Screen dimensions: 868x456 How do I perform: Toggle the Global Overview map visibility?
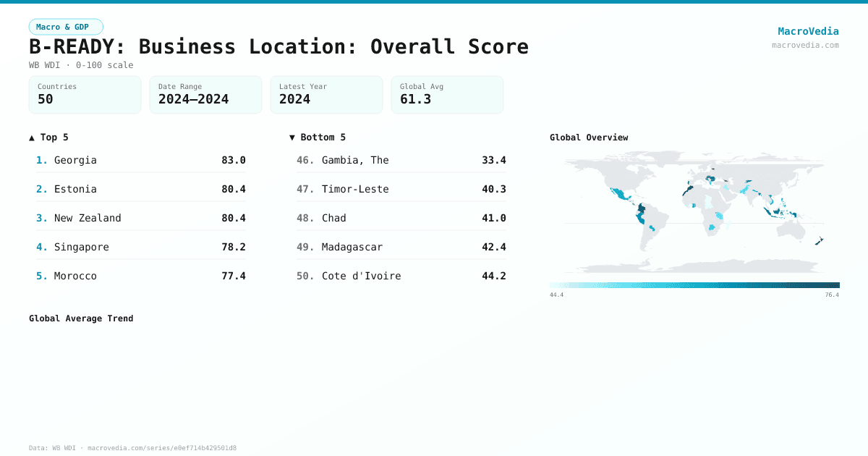[589, 137]
